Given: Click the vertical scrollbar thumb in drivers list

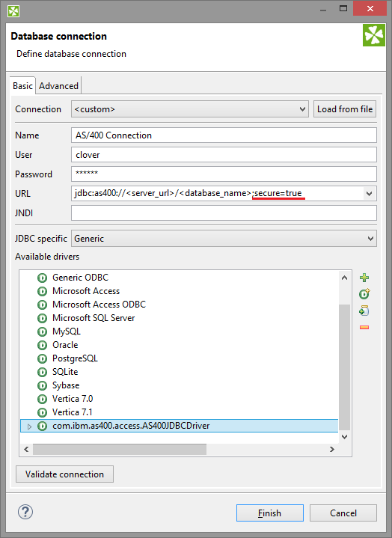Looking at the screenshot, I should [x=344, y=367].
